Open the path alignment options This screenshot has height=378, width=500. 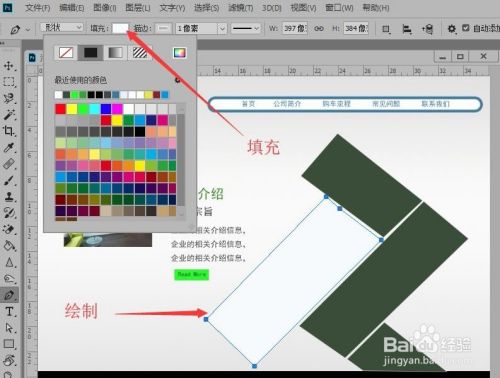(407, 29)
